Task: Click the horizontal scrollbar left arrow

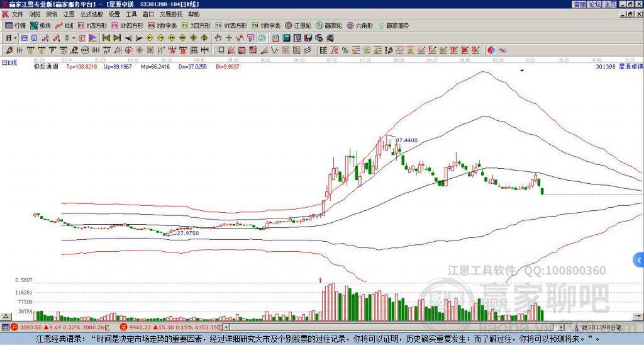Action: (226, 327)
